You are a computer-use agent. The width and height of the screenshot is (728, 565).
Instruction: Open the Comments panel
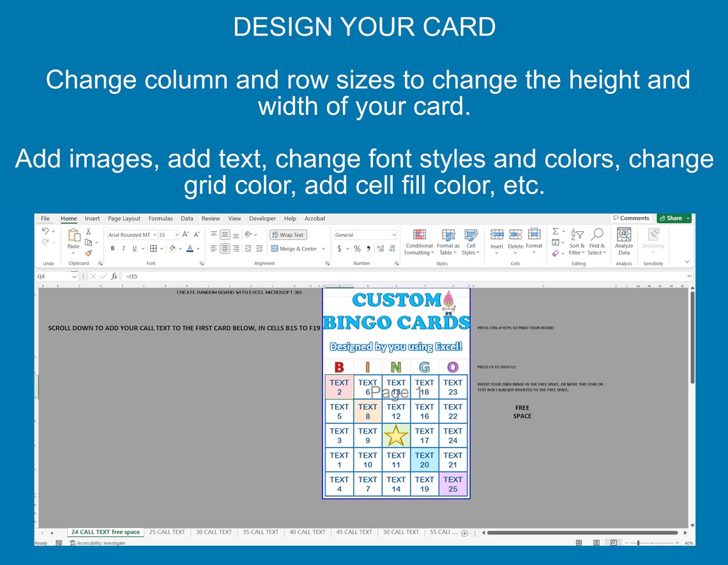[x=632, y=218]
